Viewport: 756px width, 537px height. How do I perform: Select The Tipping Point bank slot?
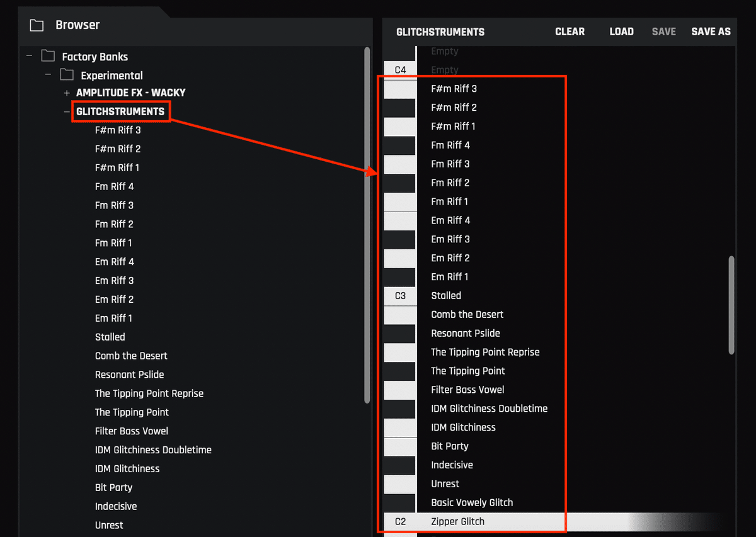pyautogui.click(x=468, y=371)
